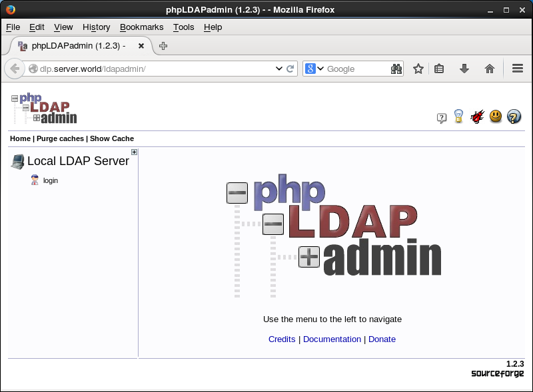Go to Firefox home page icon

click(x=490, y=69)
